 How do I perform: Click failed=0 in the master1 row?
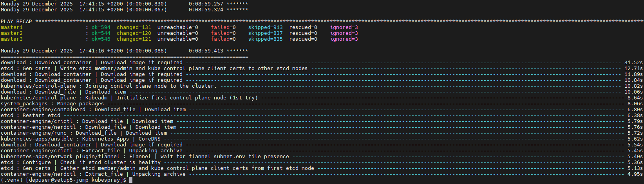(223, 27)
